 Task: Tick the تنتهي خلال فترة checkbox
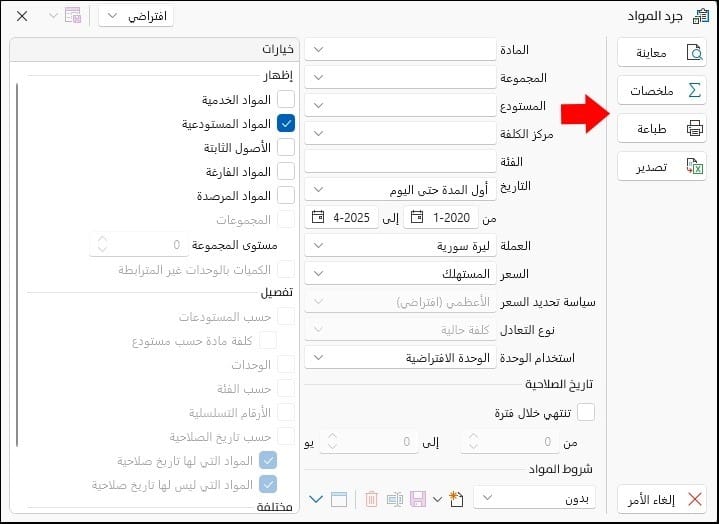coord(586,412)
